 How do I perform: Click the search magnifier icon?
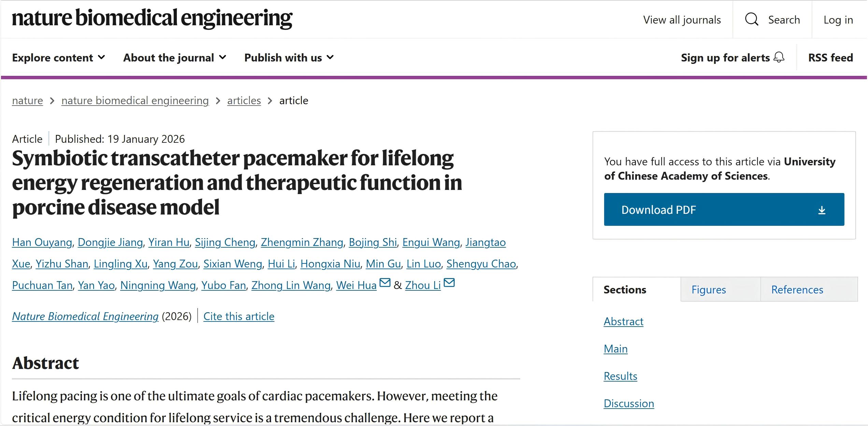[751, 19]
